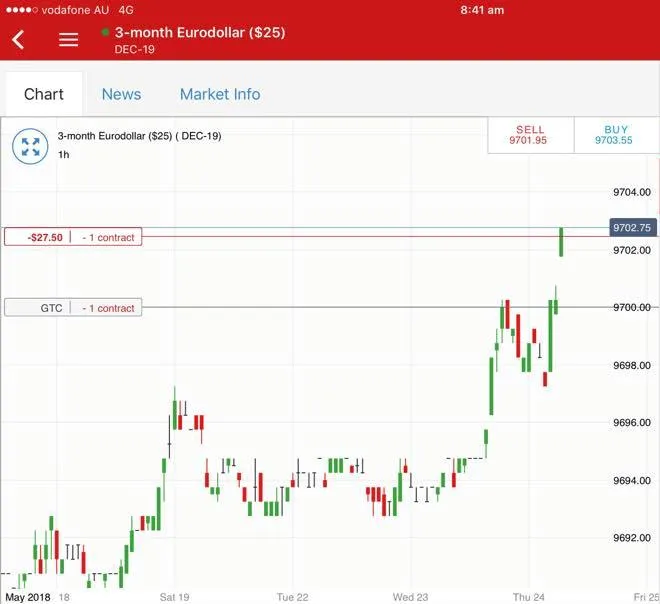Tap the vodafone AU carrier label
The image size is (660, 604).
coord(75,10)
